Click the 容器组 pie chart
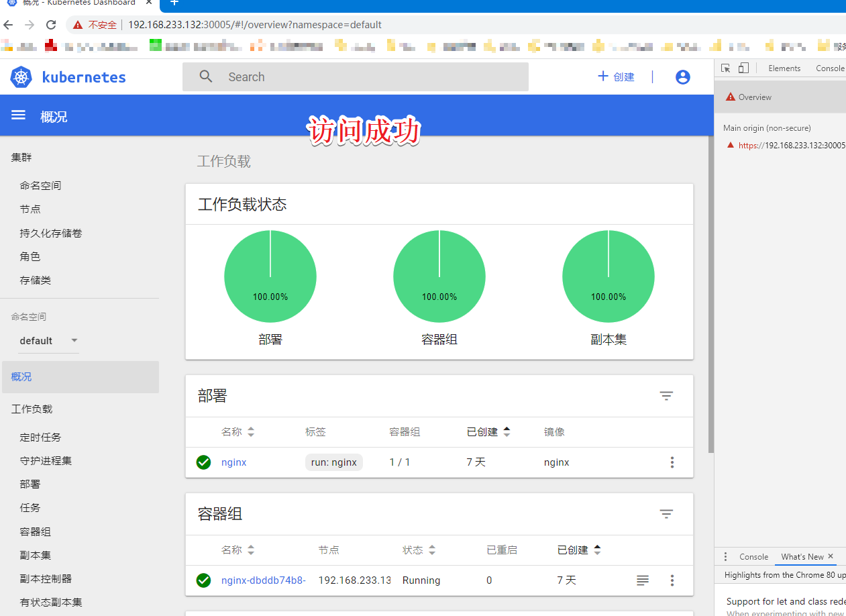 point(439,276)
